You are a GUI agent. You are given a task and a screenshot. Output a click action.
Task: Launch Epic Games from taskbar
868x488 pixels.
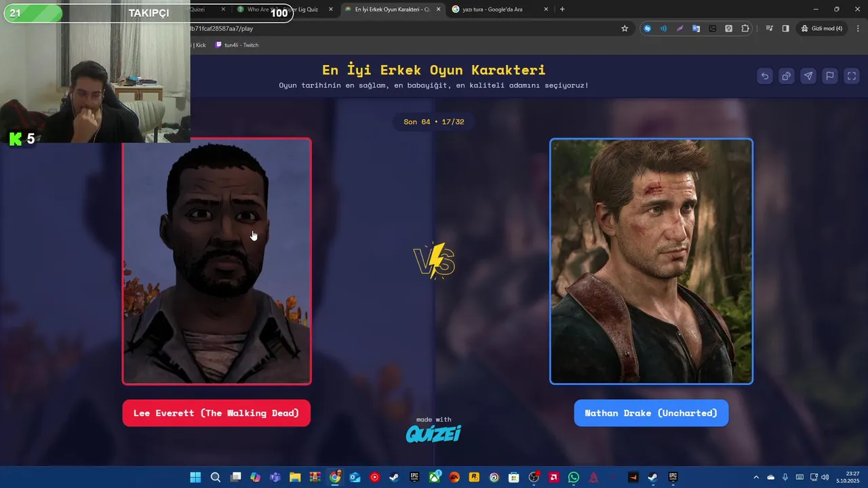pos(414,477)
